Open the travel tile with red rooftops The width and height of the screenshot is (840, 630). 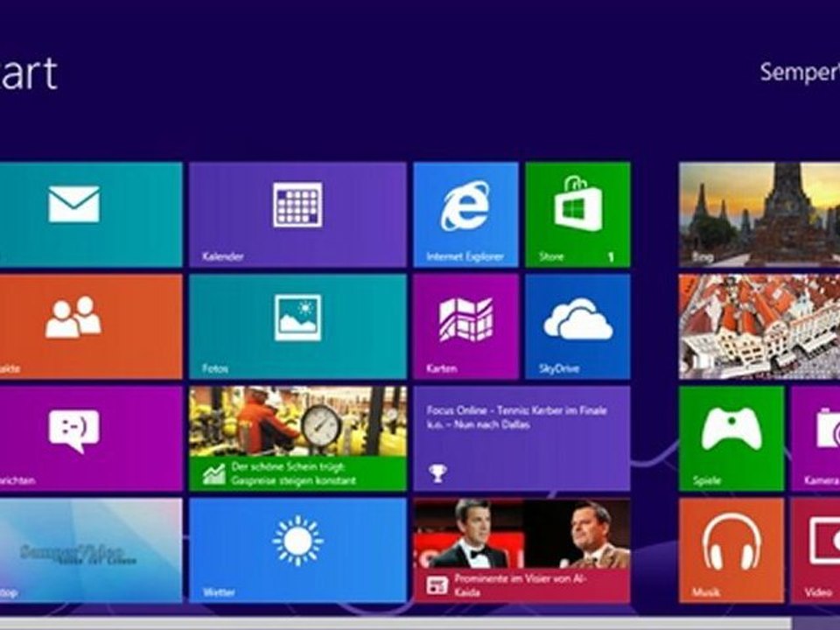(x=759, y=326)
